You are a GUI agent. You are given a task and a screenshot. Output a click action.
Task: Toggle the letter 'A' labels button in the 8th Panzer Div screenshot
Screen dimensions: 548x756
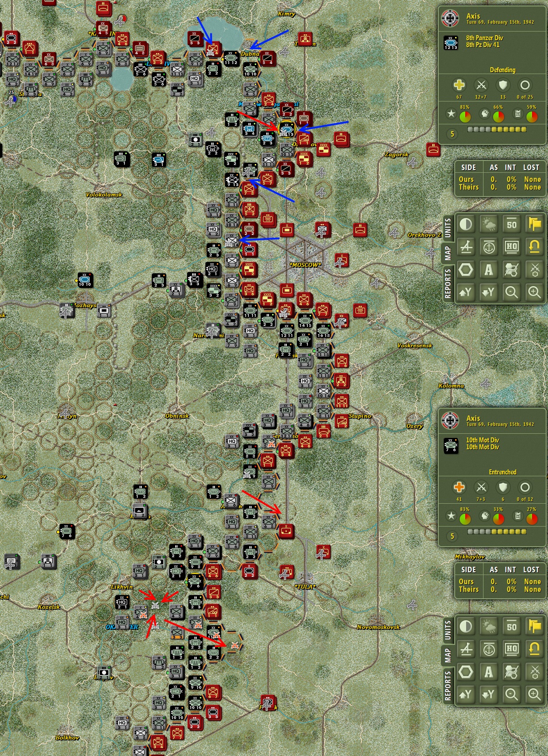pos(489,270)
